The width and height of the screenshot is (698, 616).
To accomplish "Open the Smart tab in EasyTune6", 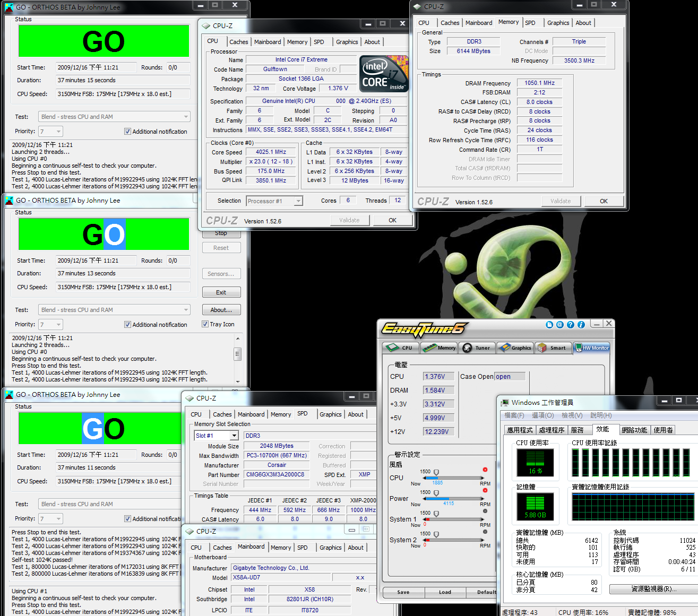I will pos(553,348).
